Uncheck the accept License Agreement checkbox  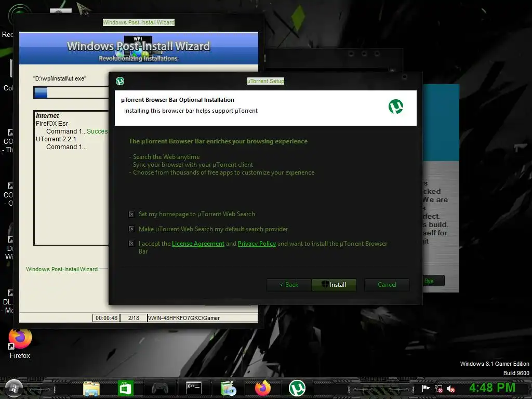tap(131, 243)
